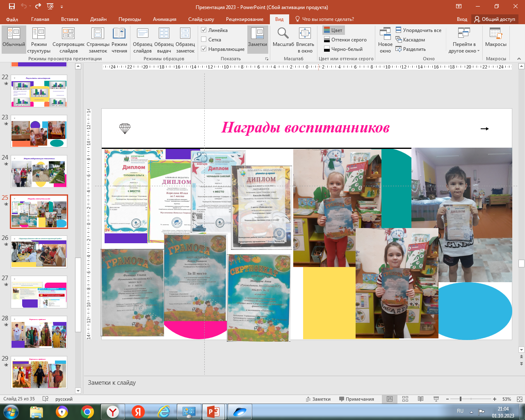Screen dimensions: 525x420
Task: Click zoom in plus button
Action: [495, 399]
